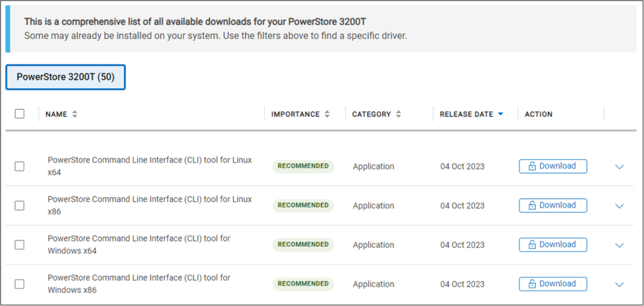Sort by Importance using the arrows icon

[327, 114]
